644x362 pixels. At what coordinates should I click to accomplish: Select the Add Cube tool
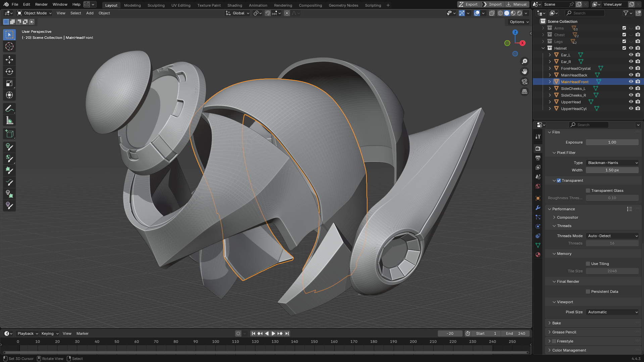[x=9, y=134]
